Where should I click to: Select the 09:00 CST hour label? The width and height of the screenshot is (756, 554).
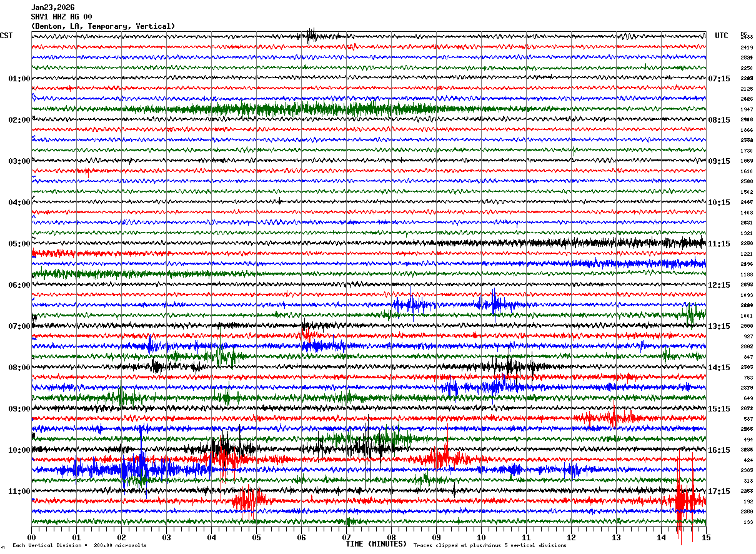[x=19, y=409]
